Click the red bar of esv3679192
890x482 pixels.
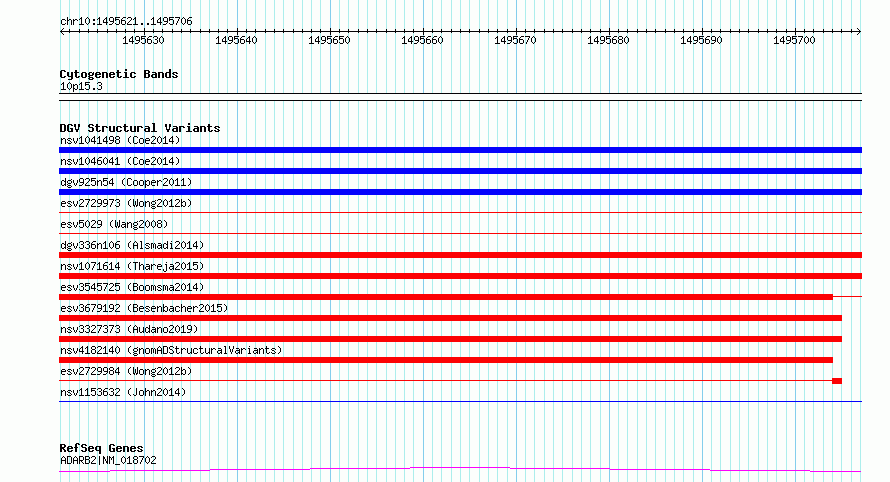(450, 318)
